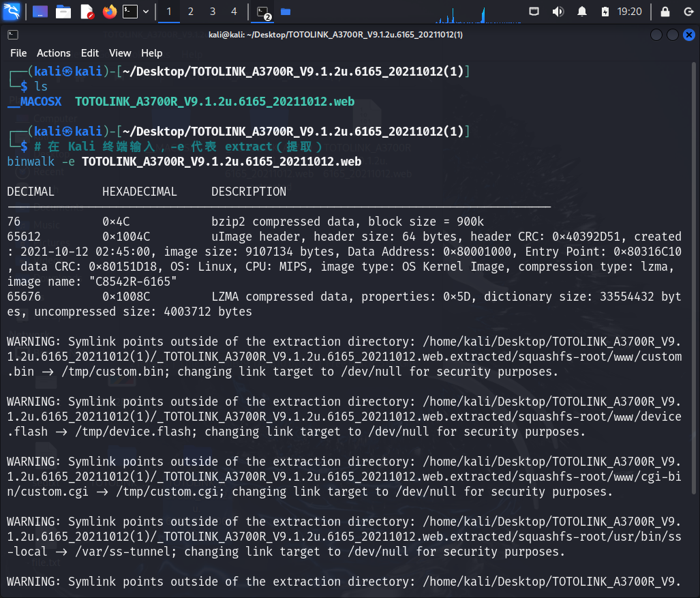Click the CPU usage graph monitor
Viewport: 700px width, 598px height.
pos(478,14)
